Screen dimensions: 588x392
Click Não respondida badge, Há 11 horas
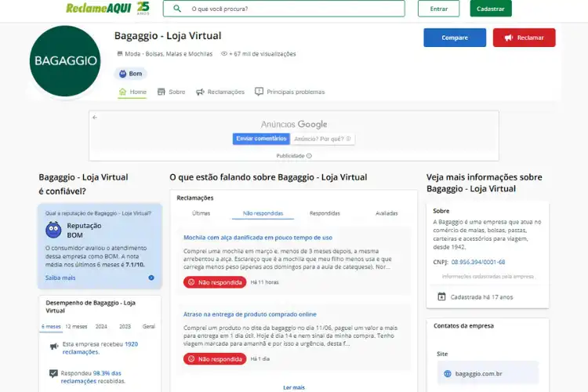point(215,282)
